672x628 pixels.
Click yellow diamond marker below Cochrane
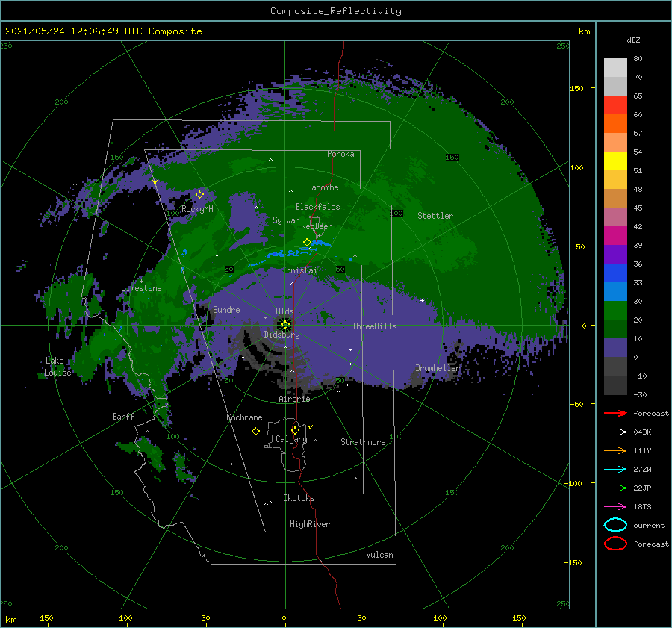[x=256, y=432]
